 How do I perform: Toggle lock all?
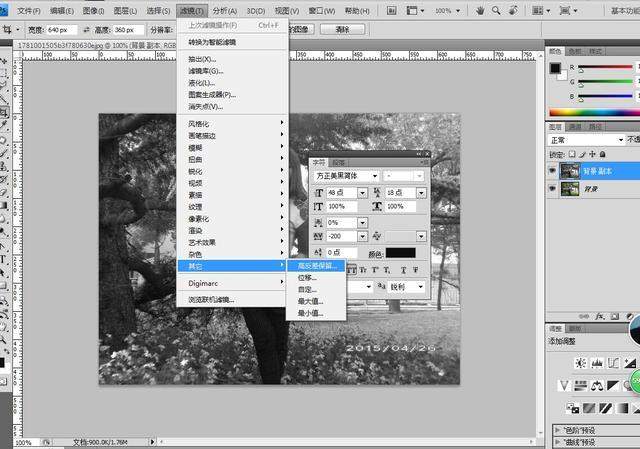tap(602, 154)
